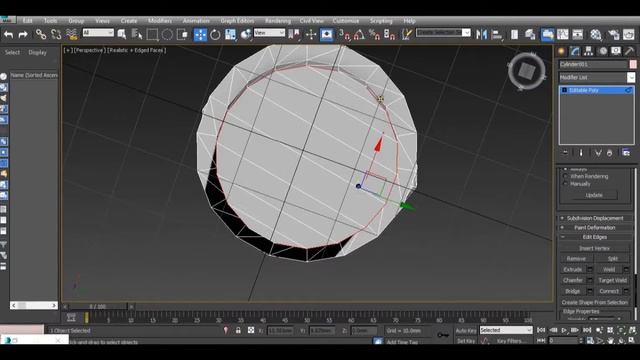Click the Insert Vertex button

click(594, 248)
